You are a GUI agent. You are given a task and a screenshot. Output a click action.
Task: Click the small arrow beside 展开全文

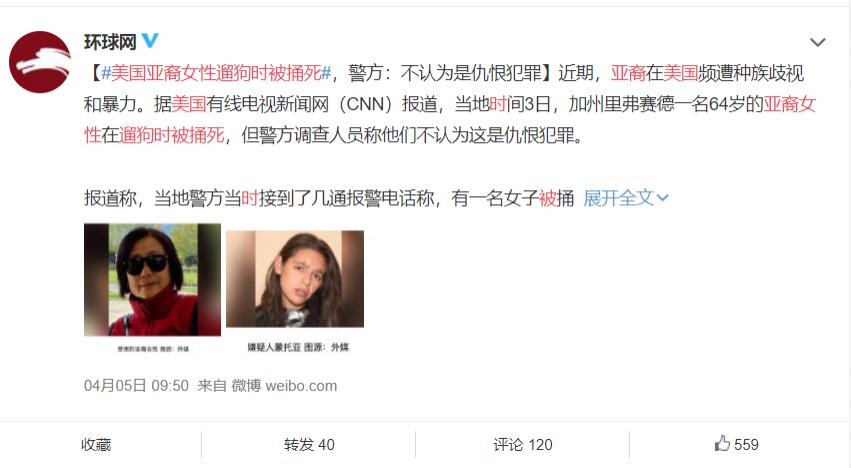point(663,198)
